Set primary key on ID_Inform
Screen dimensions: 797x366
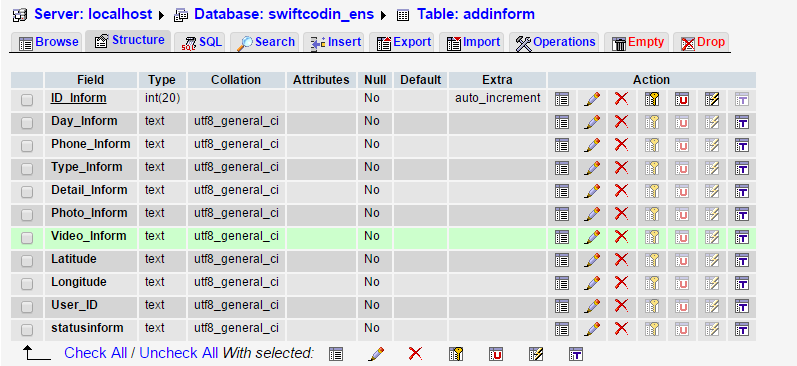tap(652, 99)
